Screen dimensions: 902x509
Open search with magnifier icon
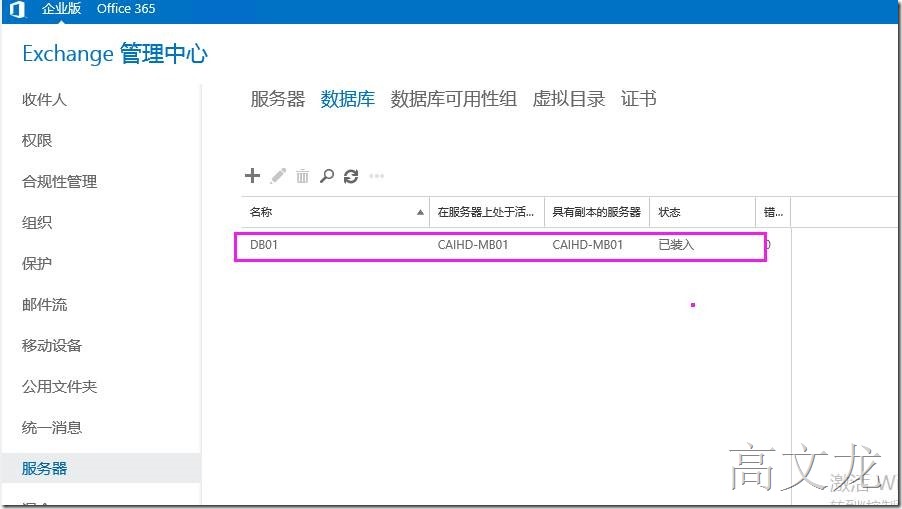click(x=327, y=176)
